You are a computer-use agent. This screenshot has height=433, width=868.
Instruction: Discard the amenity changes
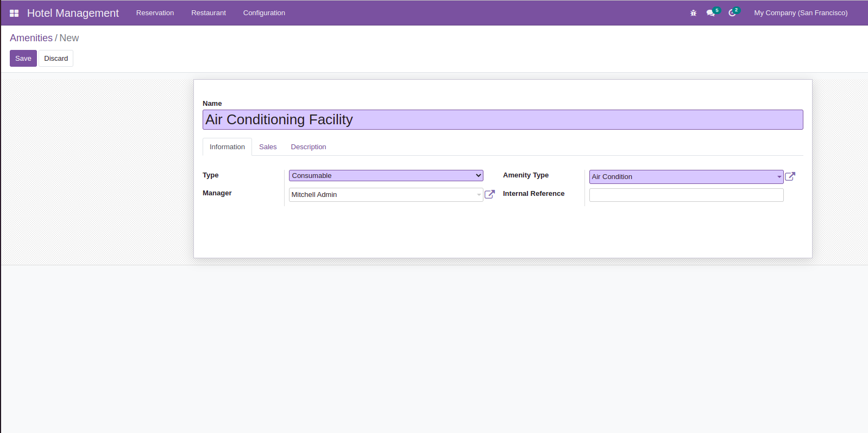[x=56, y=59]
